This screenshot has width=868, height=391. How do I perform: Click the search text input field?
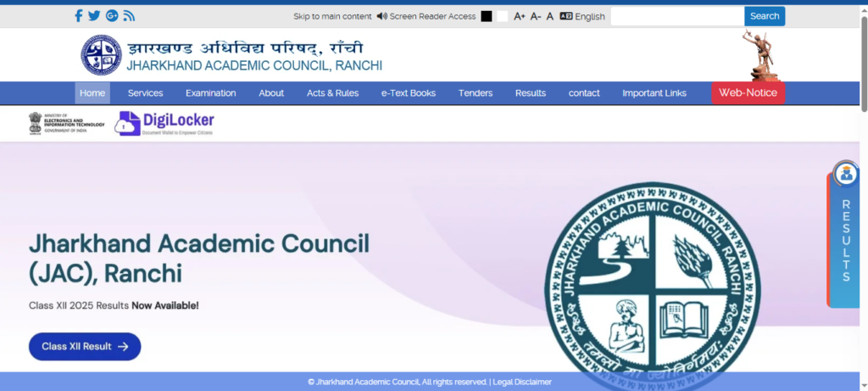click(677, 16)
